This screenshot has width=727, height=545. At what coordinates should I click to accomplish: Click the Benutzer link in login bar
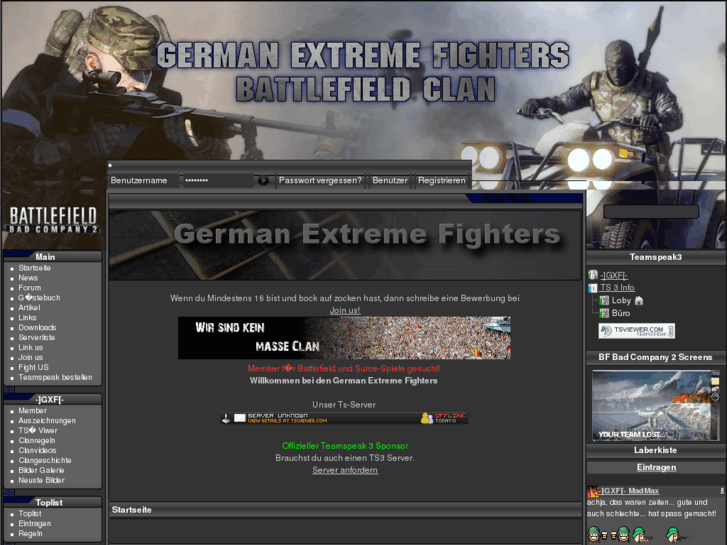pos(390,180)
